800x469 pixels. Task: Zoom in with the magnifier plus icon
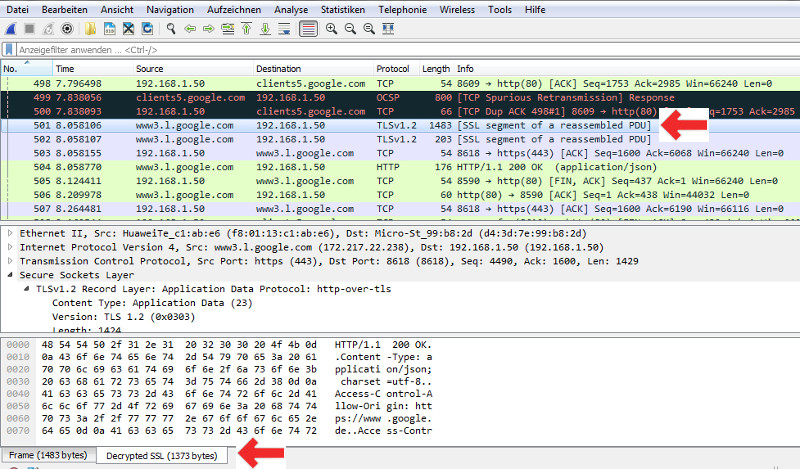(x=331, y=29)
